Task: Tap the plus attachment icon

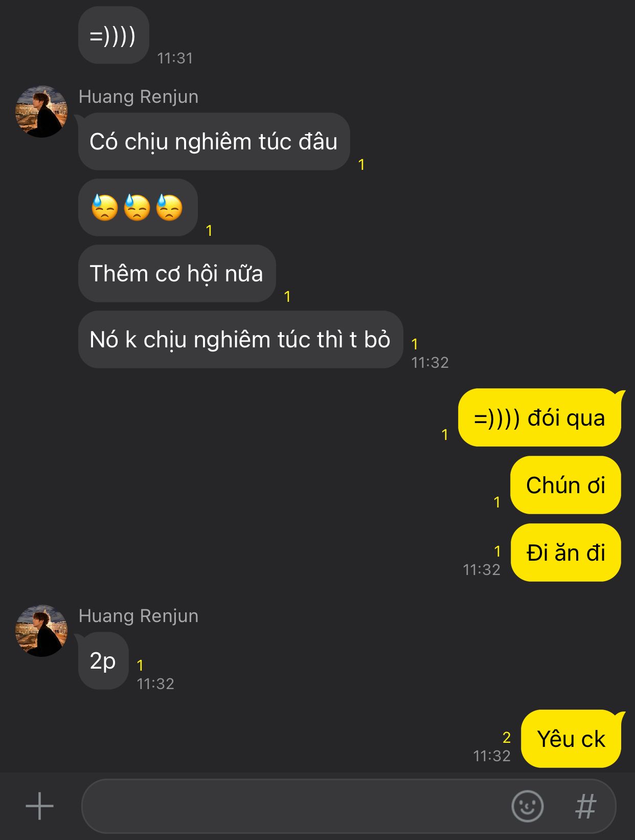Action: click(x=39, y=806)
